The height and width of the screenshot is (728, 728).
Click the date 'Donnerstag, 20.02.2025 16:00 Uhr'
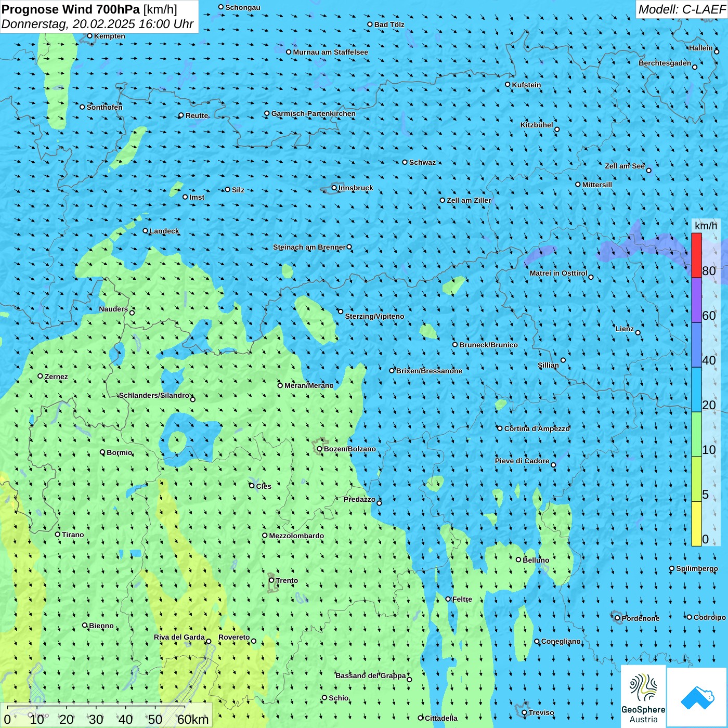98,24
